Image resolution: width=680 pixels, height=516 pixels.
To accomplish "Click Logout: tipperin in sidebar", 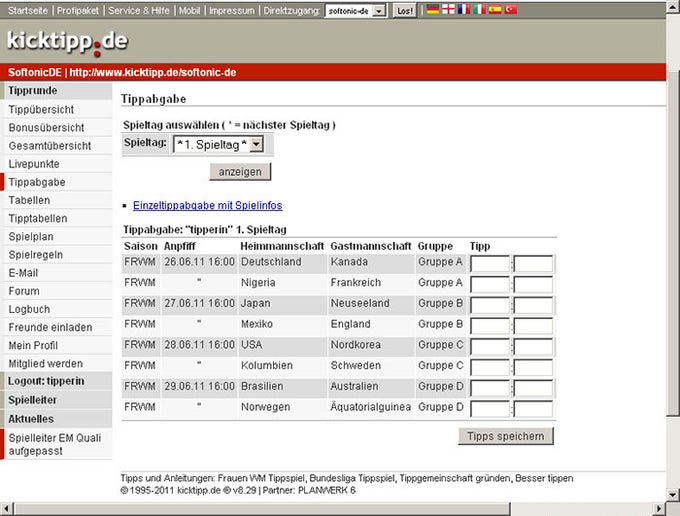I will click(x=56, y=381).
